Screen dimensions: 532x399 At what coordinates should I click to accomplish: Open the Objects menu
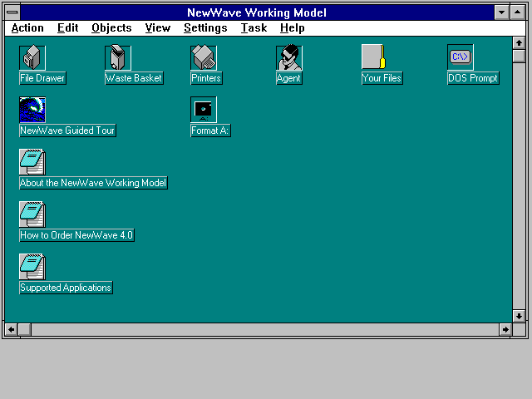click(111, 28)
